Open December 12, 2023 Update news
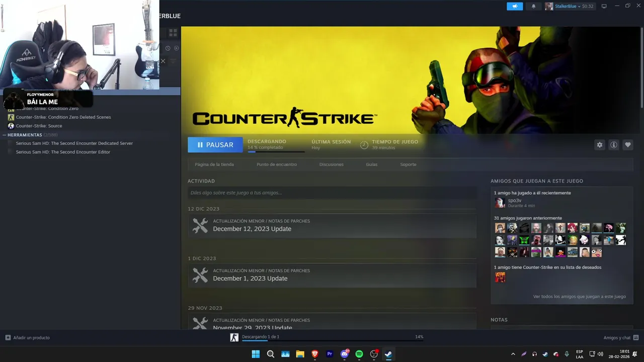Image resolution: width=644 pixels, height=362 pixels. pyautogui.click(x=332, y=225)
